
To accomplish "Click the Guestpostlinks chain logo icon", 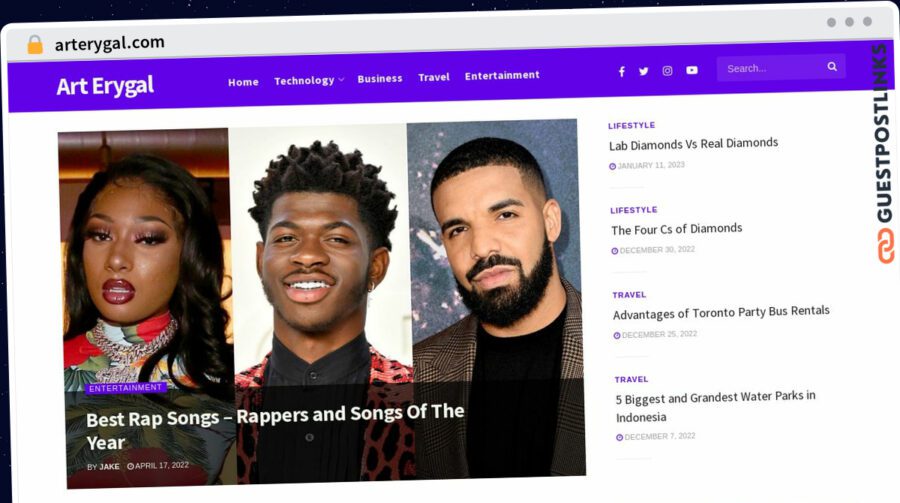I will coord(886,246).
